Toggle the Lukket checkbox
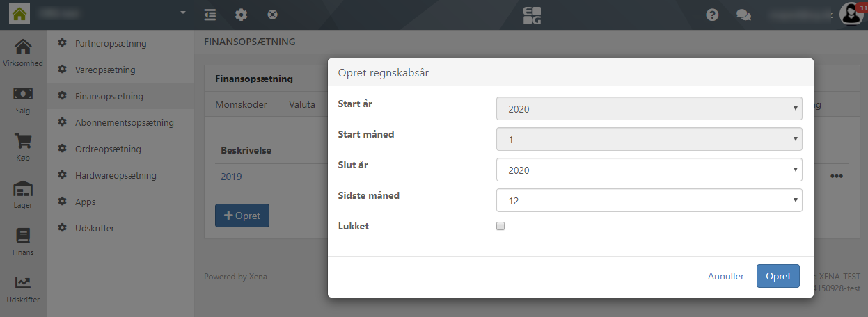The image size is (868, 317). [500, 226]
